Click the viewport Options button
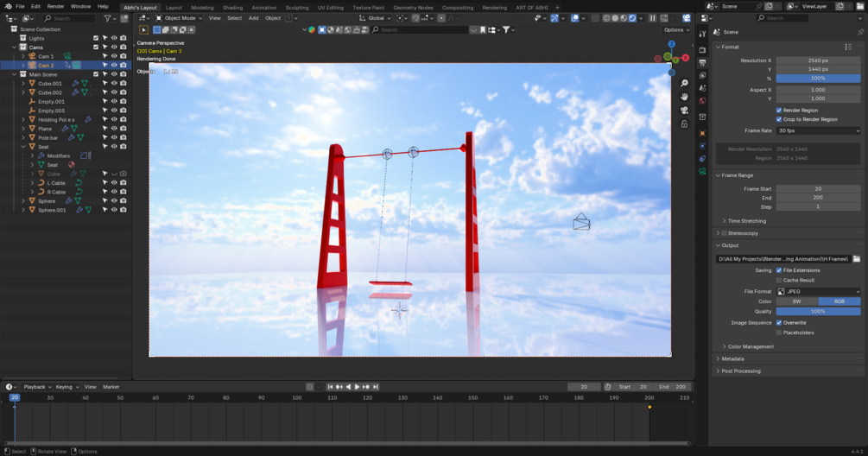Screen dimensions: 868x456 676,30
